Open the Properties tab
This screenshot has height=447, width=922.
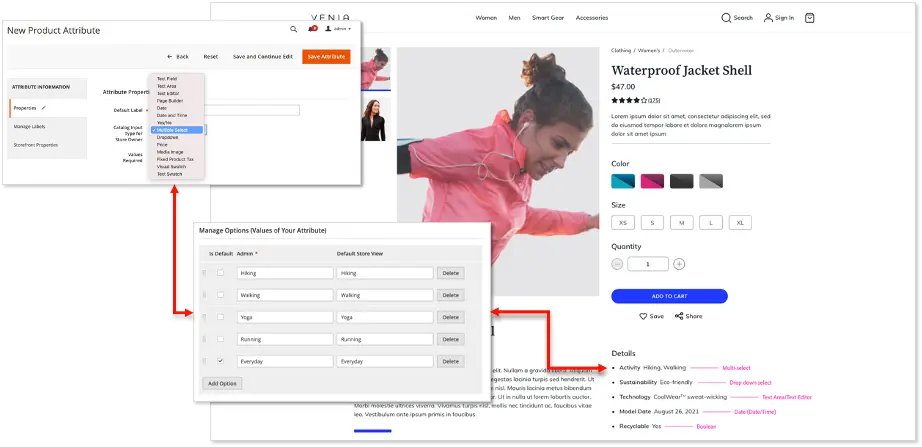click(48, 108)
